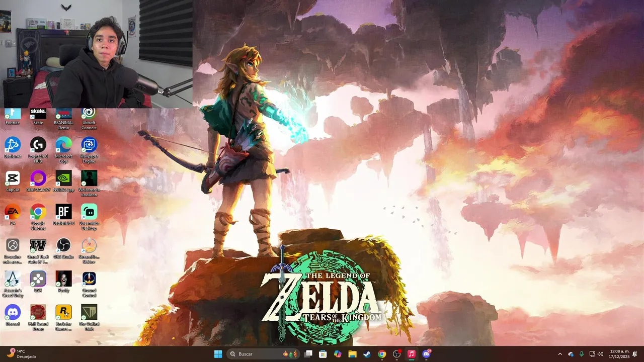Select the Ubisoft Connect desktop icon
Image resolution: width=644 pixels, height=362 pixels.
click(x=89, y=119)
